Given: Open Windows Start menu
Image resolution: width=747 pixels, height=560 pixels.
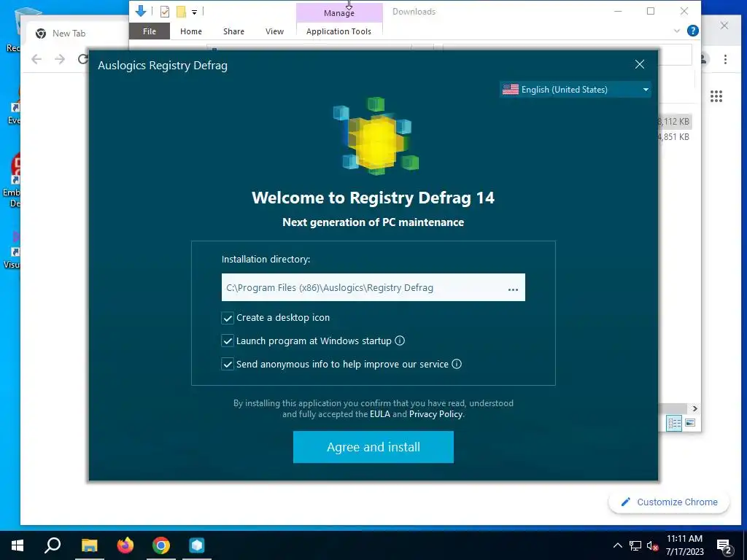Looking at the screenshot, I should pyautogui.click(x=18, y=545).
